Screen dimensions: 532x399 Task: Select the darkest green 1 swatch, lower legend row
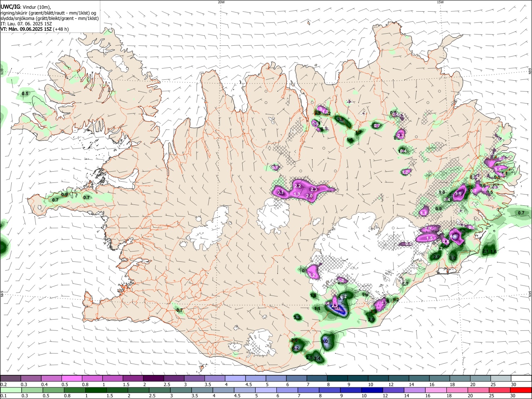point(96,390)
